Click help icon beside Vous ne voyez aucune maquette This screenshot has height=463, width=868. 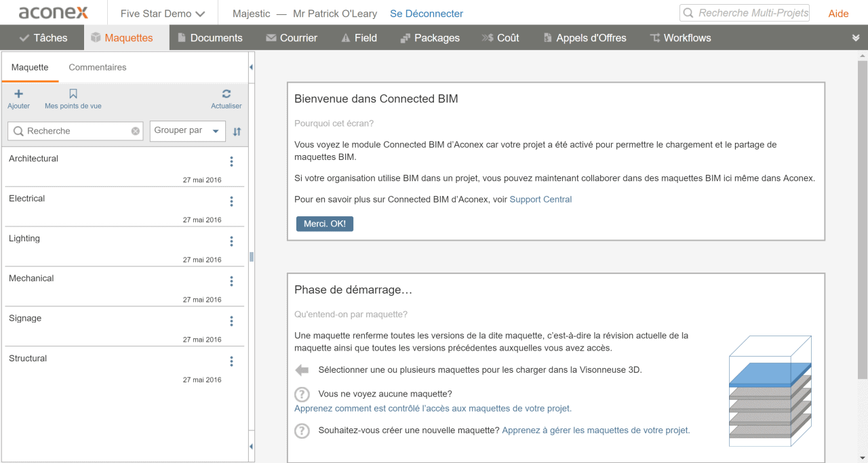[302, 395]
